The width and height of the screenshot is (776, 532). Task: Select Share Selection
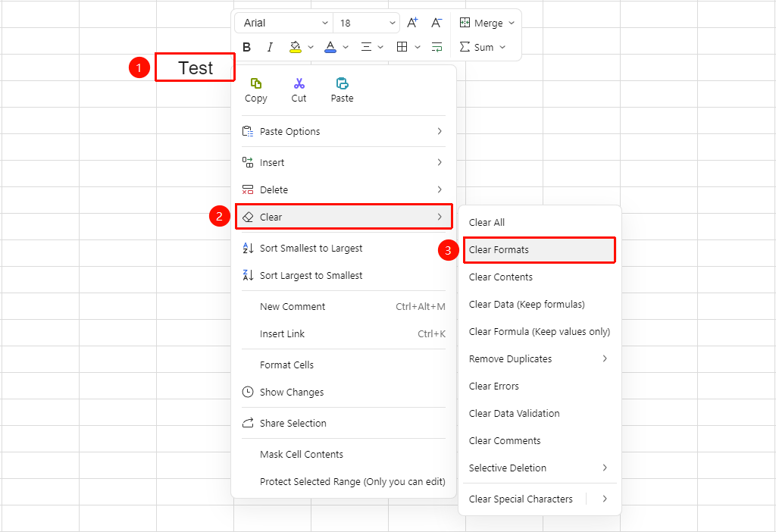tap(343, 423)
